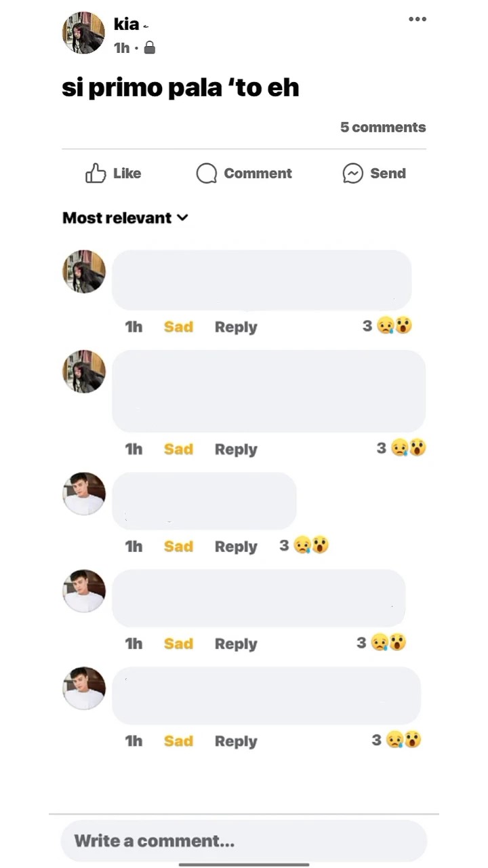Screen dimensions: 488x868
Task: Reply to the fourth comment
Action: click(x=236, y=644)
